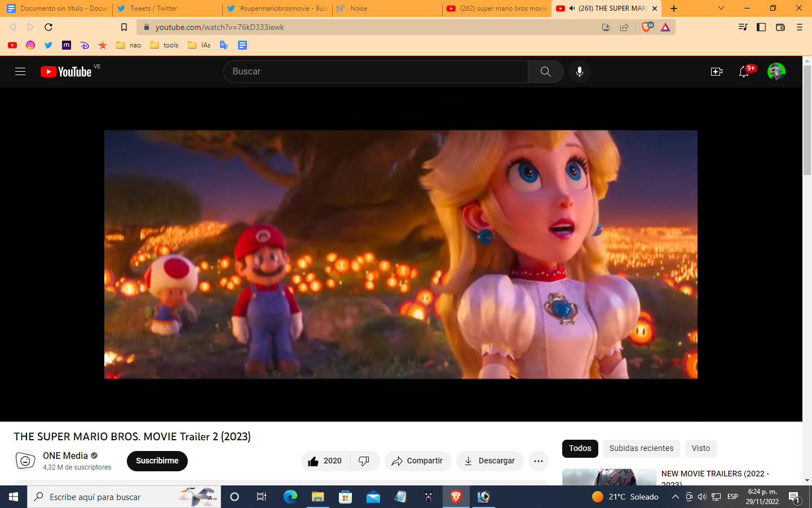Viewport: 812px width, 508px height.
Task: Open the star bookmark icon
Action: 103,45
